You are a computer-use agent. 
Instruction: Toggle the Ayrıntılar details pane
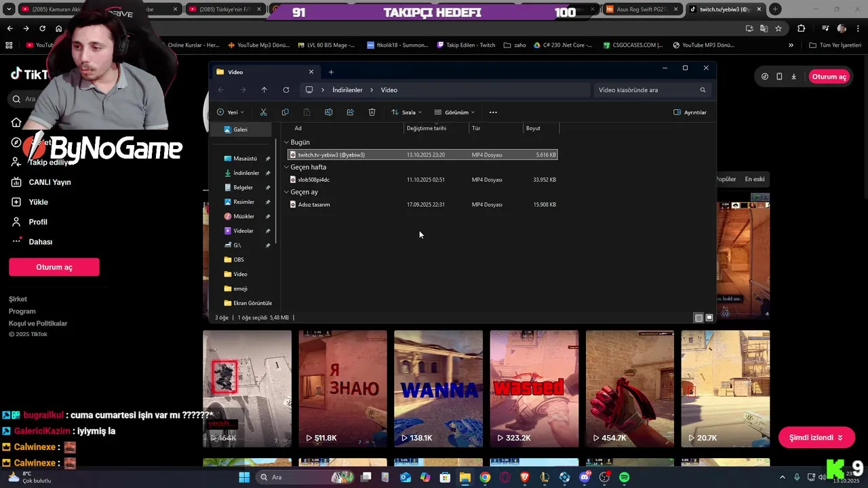tap(690, 112)
